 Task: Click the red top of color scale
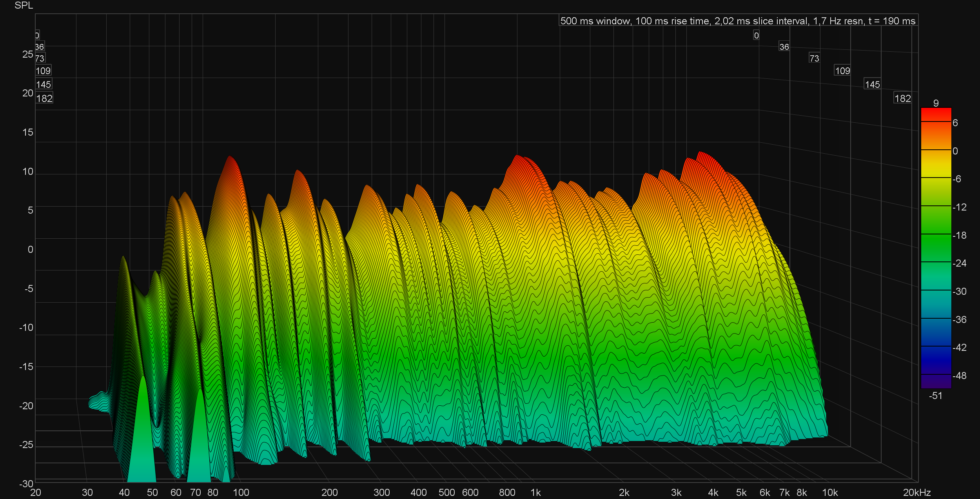click(x=936, y=114)
